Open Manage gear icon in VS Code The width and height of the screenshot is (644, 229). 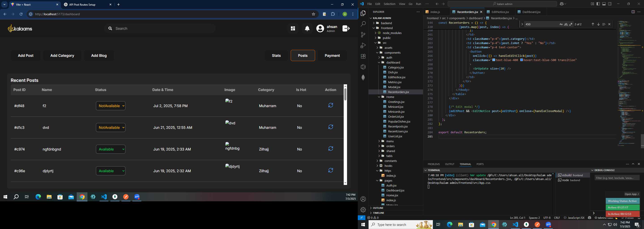363,210
